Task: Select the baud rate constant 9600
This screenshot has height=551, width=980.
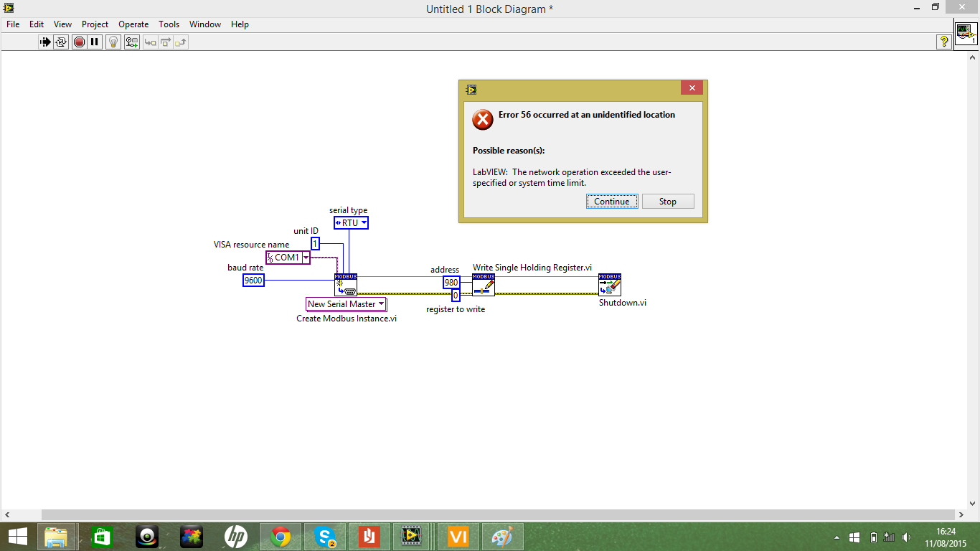Action: pos(253,281)
